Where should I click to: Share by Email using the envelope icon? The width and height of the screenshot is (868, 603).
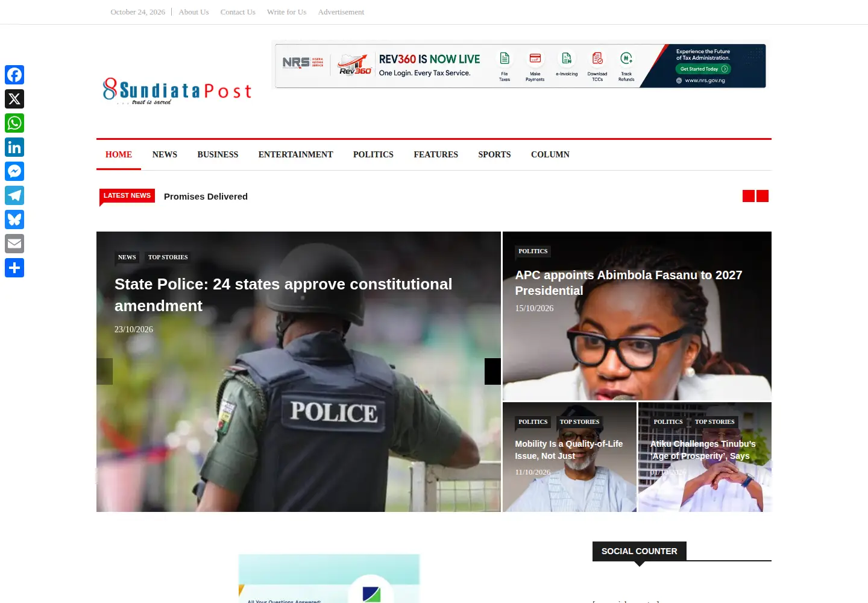pyautogui.click(x=14, y=244)
